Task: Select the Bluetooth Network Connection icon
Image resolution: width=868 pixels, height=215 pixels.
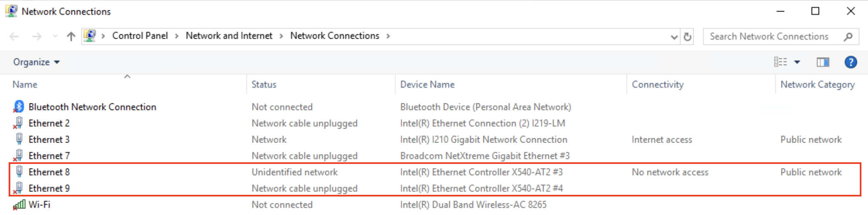Action: 19,107
